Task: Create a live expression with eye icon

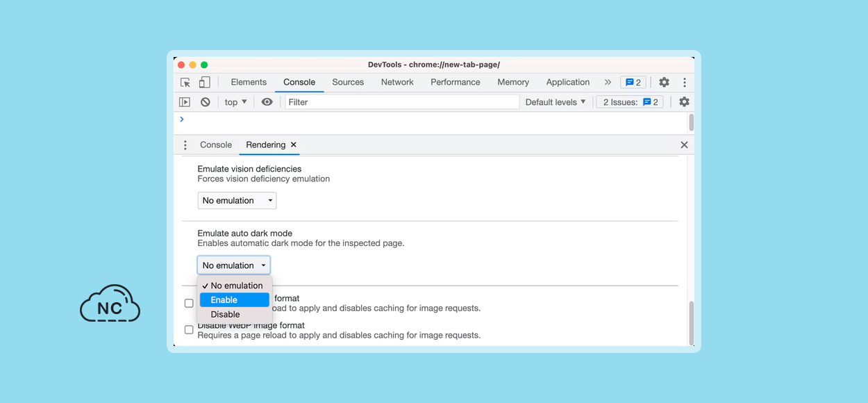Action: (267, 102)
